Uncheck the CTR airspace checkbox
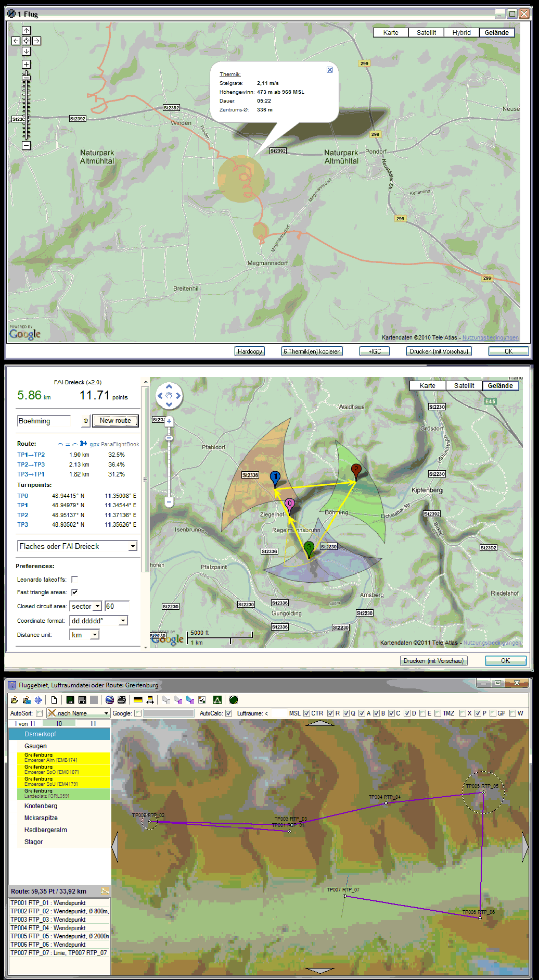Image resolution: width=539 pixels, height=980 pixels. tap(306, 713)
